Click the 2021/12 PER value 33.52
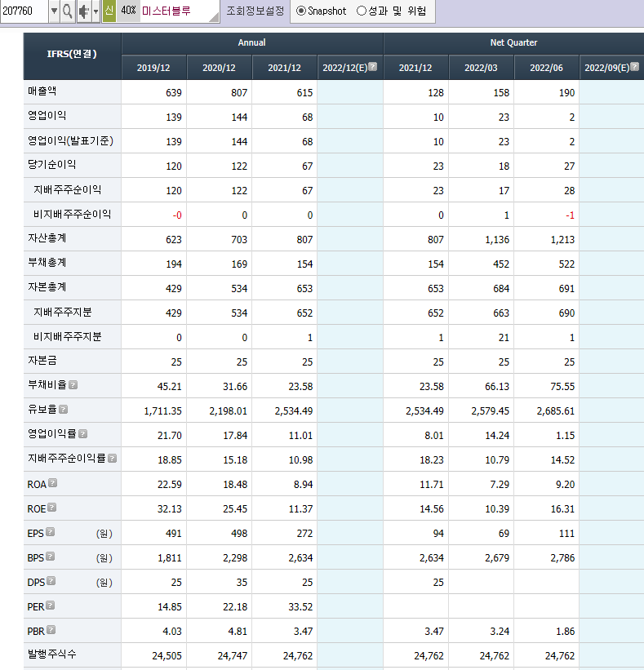The width and height of the screenshot is (644, 670). (x=300, y=607)
